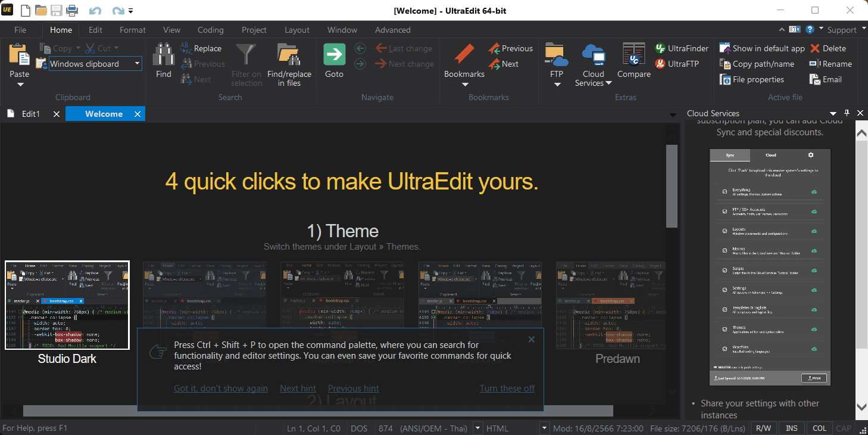
Task: Click the Welcome page vertical scrollbar thumb
Action: [x=672, y=186]
